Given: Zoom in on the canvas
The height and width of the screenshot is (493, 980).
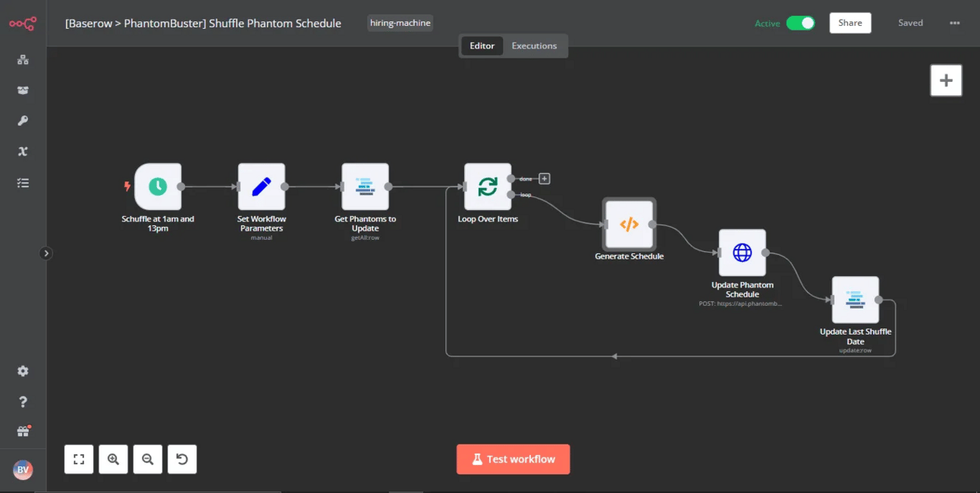Looking at the screenshot, I should pyautogui.click(x=113, y=459).
